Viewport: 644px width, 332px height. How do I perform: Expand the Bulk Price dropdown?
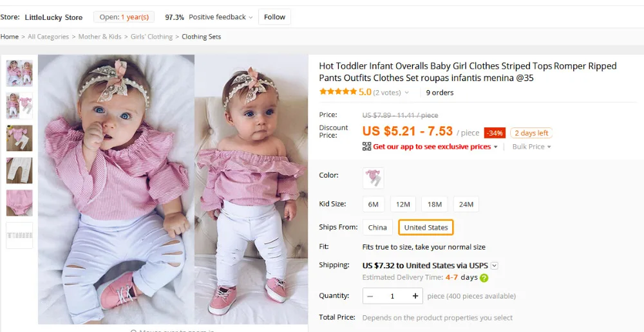click(531, 147)
